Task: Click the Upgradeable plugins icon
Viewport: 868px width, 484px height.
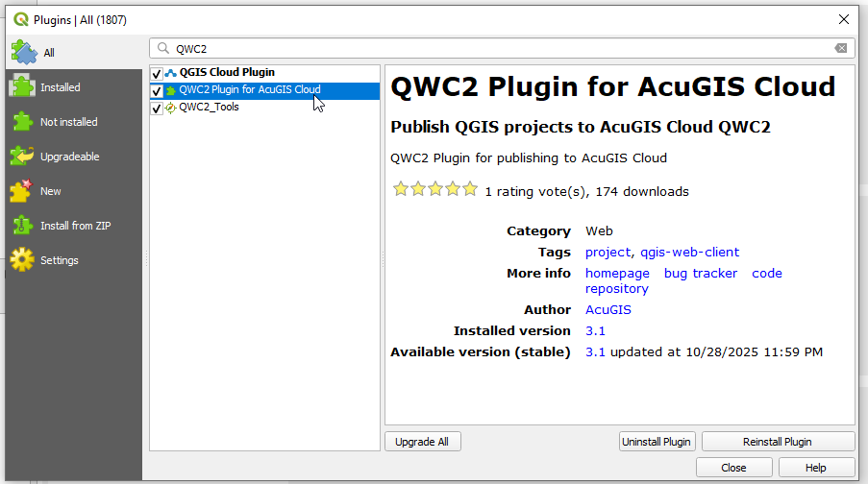Action: tap(22, 157)
